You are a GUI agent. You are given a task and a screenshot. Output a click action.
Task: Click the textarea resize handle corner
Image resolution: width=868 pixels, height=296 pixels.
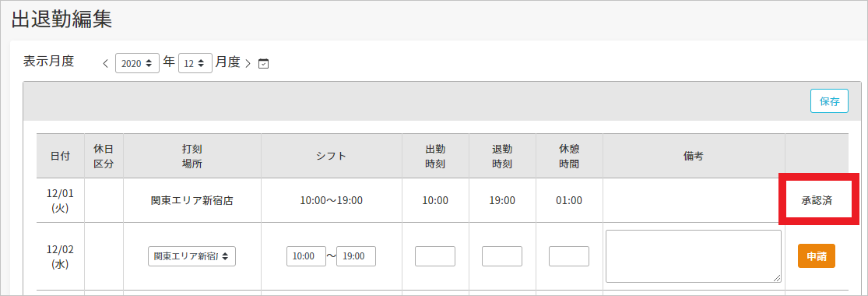click(x=777, y=278)
